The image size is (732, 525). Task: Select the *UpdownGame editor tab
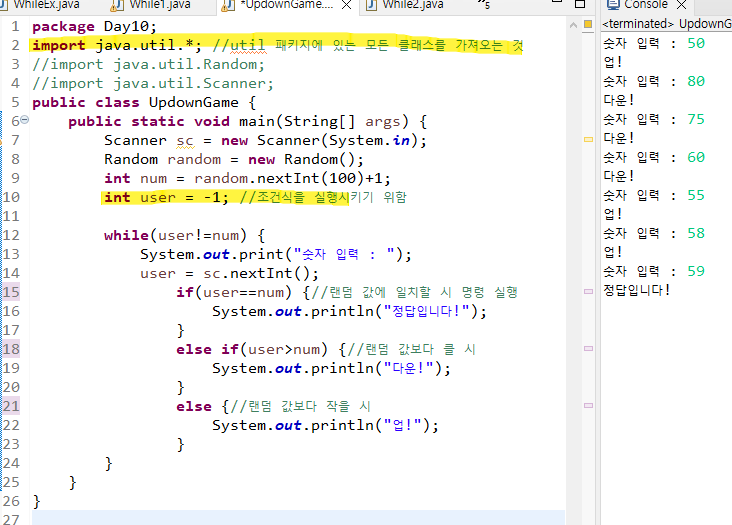(287, 5)
